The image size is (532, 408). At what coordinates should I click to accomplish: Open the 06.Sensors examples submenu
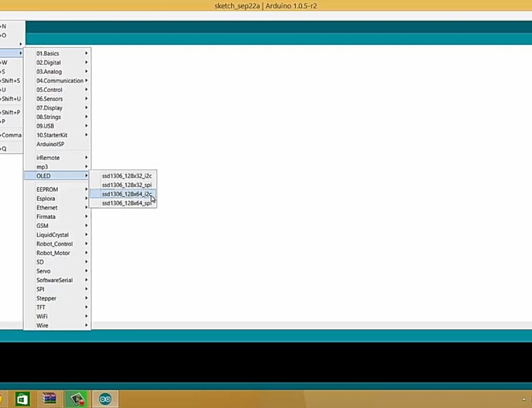point(57,99)
